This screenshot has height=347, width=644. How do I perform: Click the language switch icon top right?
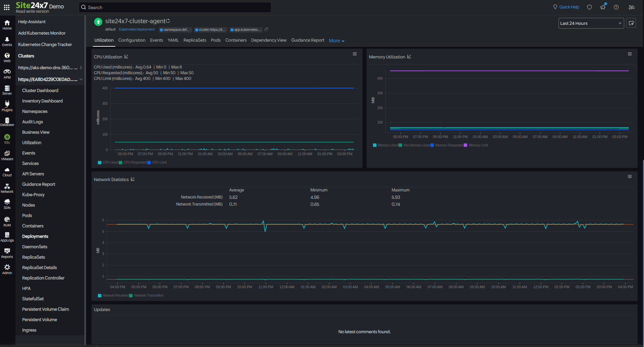pos(632,7)
